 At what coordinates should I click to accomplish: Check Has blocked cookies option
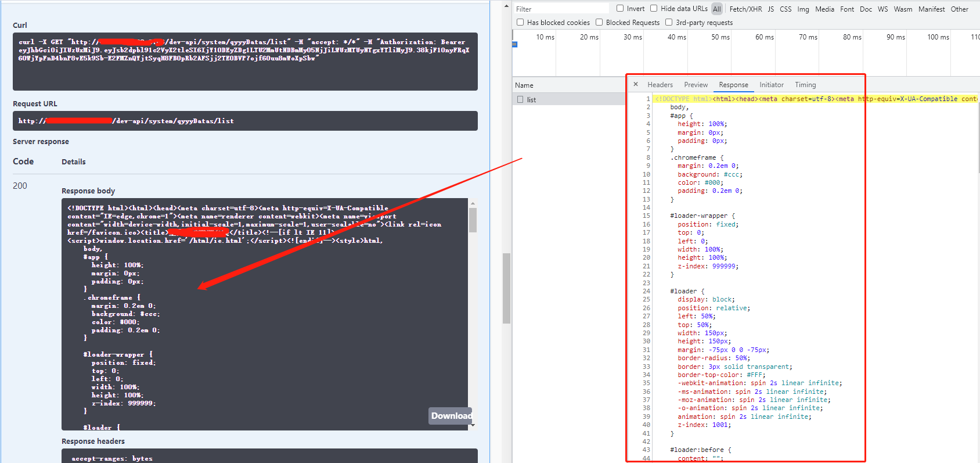[x=520, y=22]
